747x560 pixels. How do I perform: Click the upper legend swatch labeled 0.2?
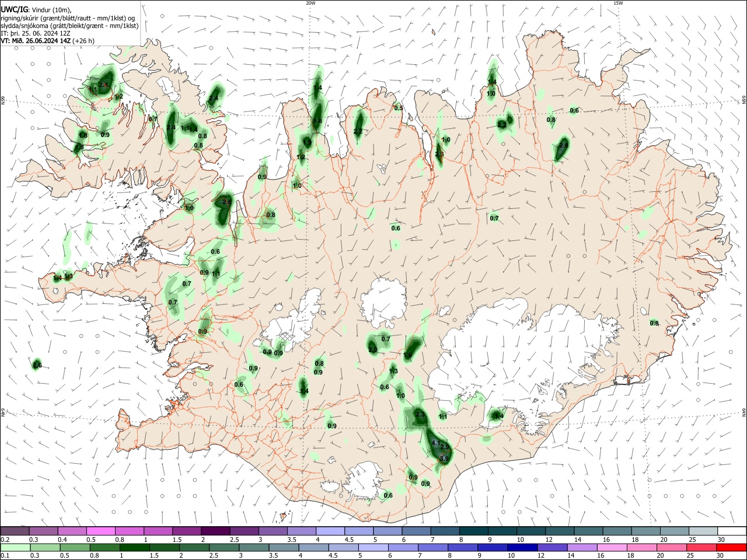[15, 531]
